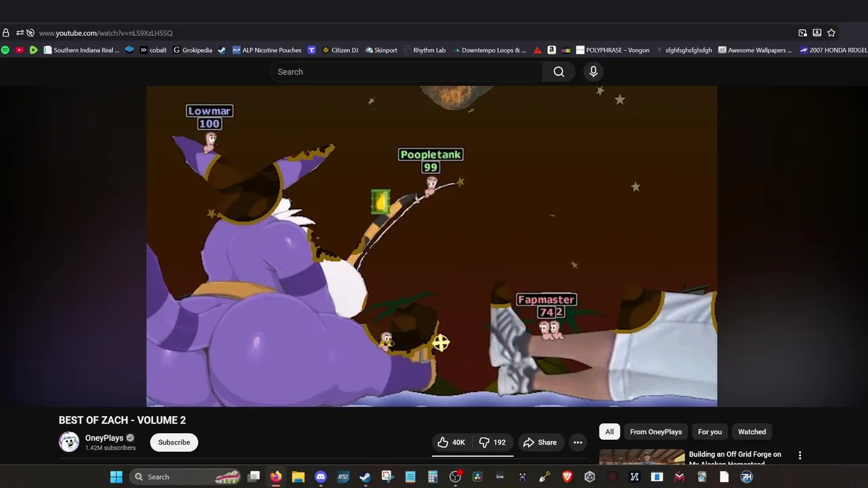The width and height of the screenshot is (868, 488).
Task: Open OneyPlays channel via its avatar
Action: click(69, 442)
